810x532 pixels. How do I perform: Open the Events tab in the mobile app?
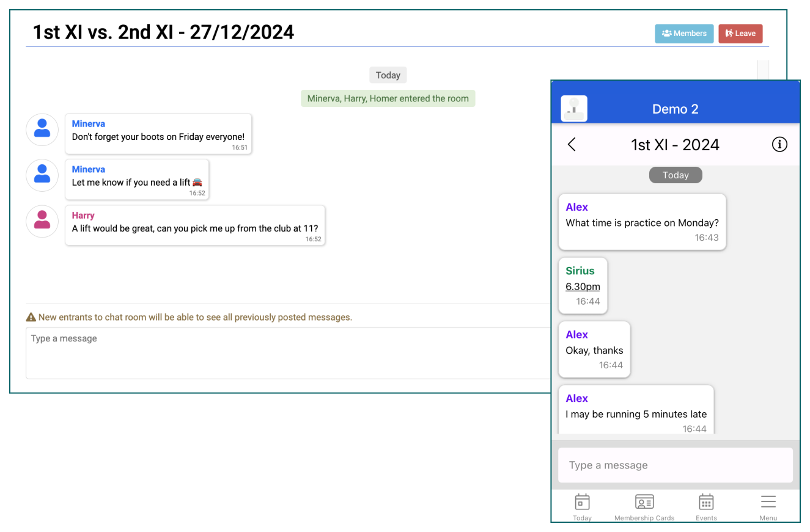pos(706,508)
